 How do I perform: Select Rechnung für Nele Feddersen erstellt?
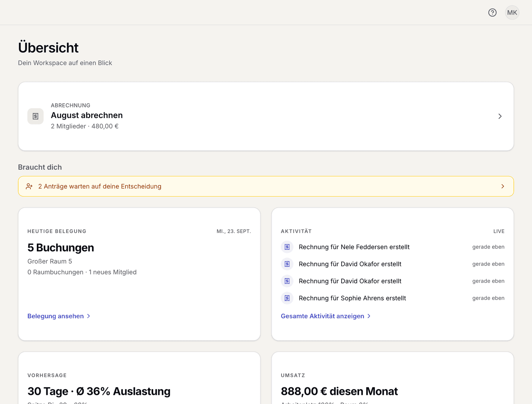pyautogui.click(x=354, y=247)
